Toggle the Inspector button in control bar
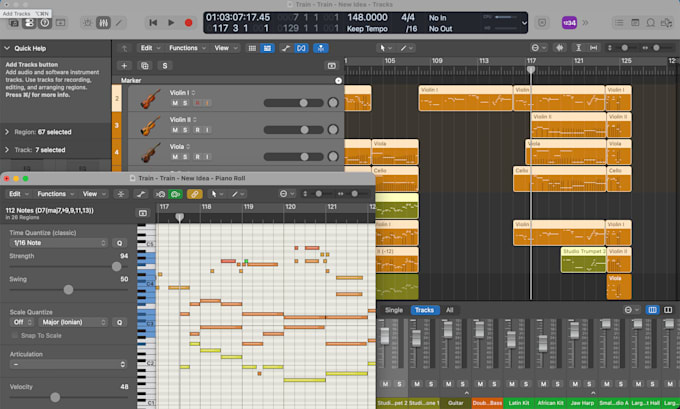 (x=29, y=23)
